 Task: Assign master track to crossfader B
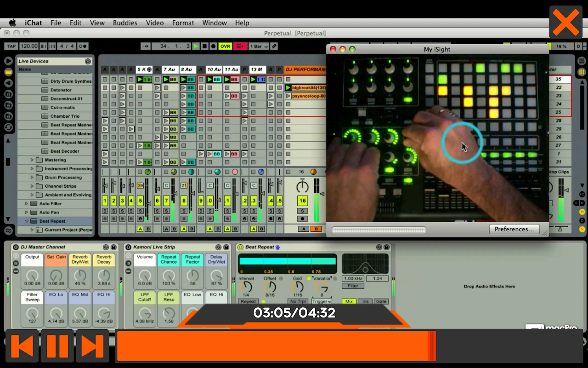[x=316, y=229]
